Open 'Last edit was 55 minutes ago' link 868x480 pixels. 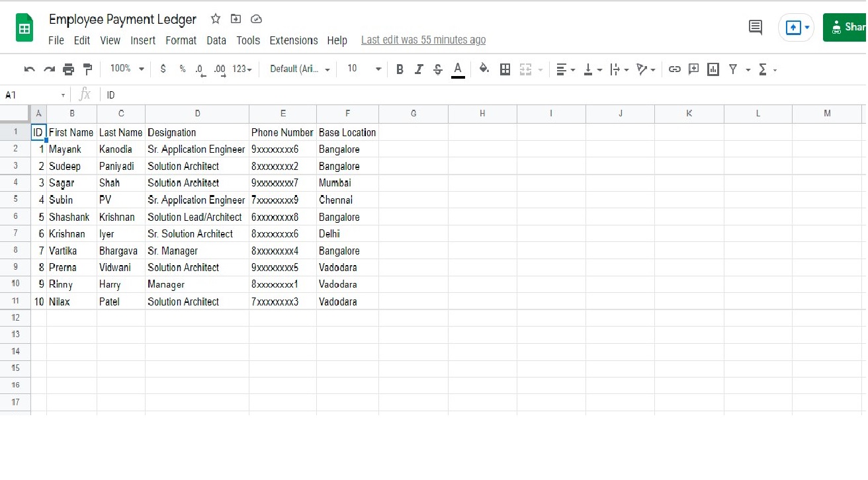(423, 40)
